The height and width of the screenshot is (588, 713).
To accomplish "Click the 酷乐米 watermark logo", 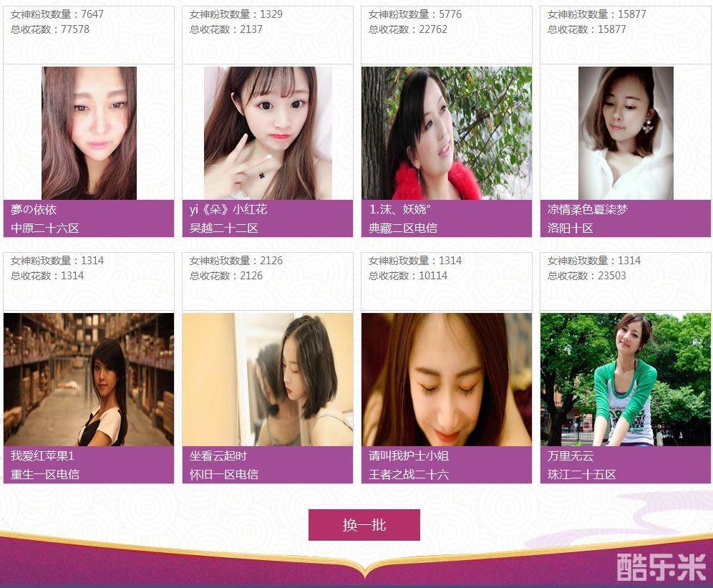I will coord(661,567).
